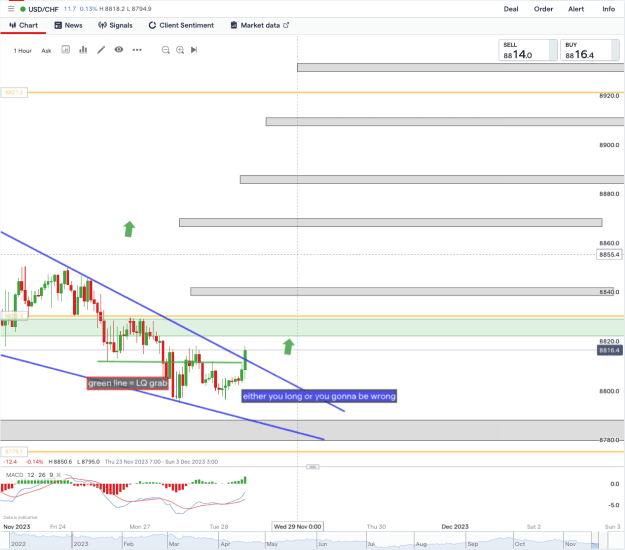
Task: Switch to the News tab
Action: [68, 25]
